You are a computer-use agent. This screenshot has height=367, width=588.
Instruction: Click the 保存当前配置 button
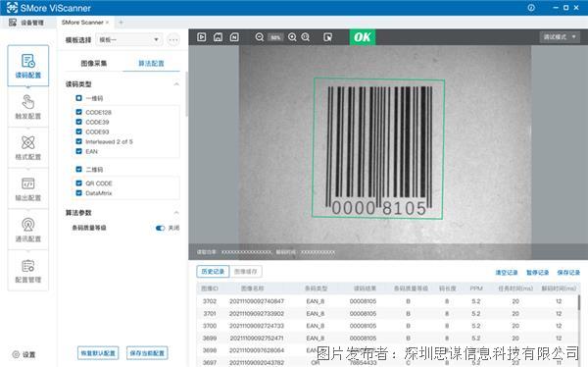(x=147, y=353)
